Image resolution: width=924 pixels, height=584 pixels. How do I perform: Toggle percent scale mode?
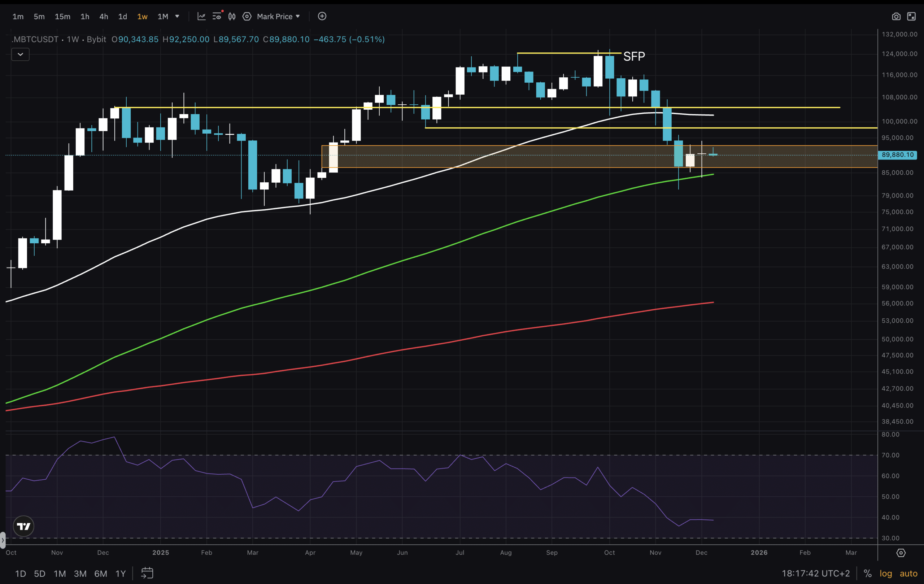868,573
